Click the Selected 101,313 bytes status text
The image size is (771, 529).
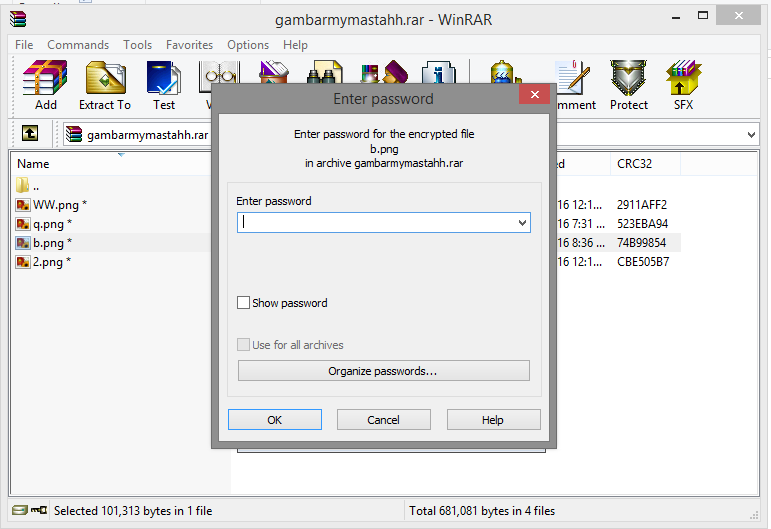[x=133, y=511]
